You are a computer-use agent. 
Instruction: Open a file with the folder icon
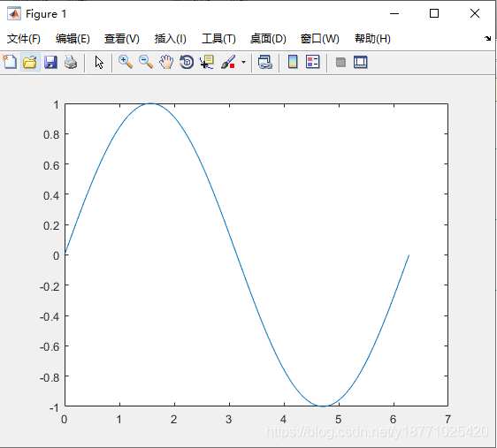(x=30, y=62)
